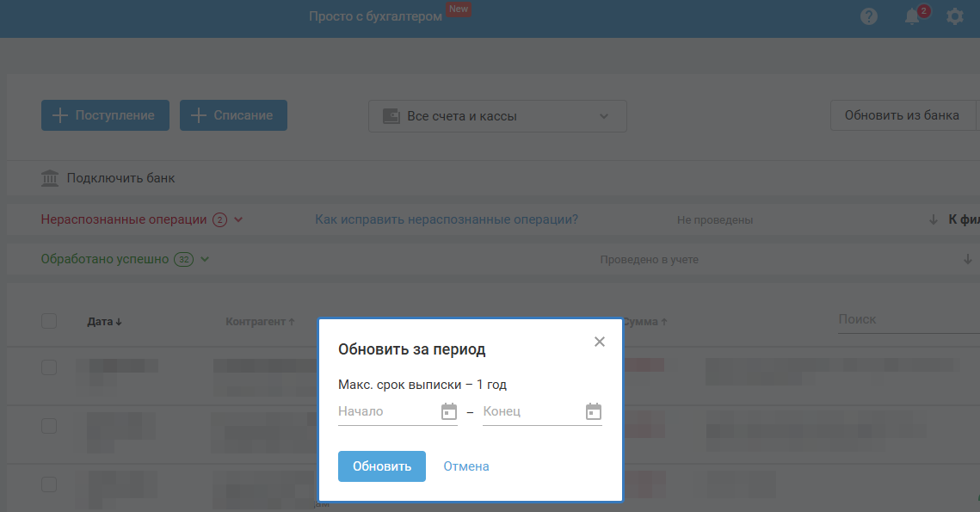Expand Нераспознанные операции chevron
The height and width of the screenshot is (512, 980).
tap(238, 219)
